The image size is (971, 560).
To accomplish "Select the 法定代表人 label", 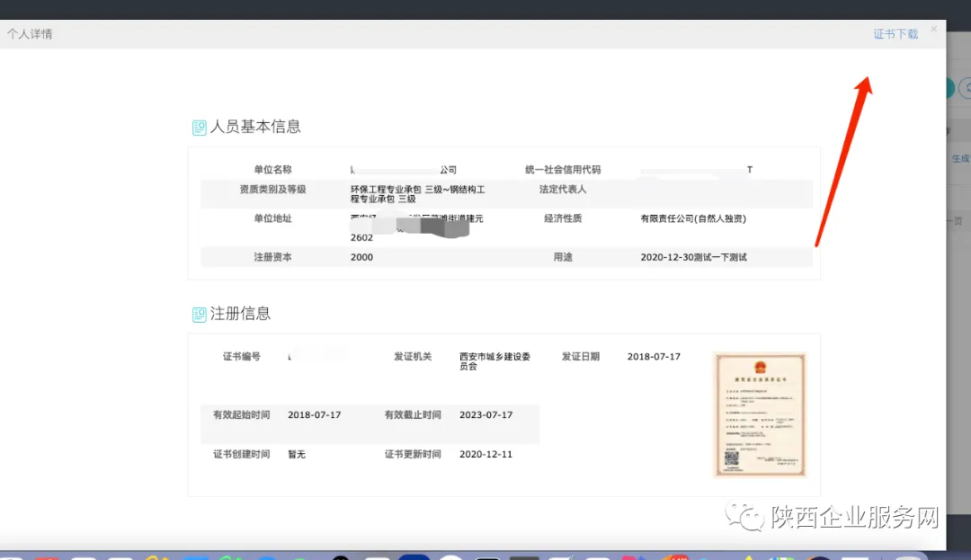I will click(x=563, y=190).
